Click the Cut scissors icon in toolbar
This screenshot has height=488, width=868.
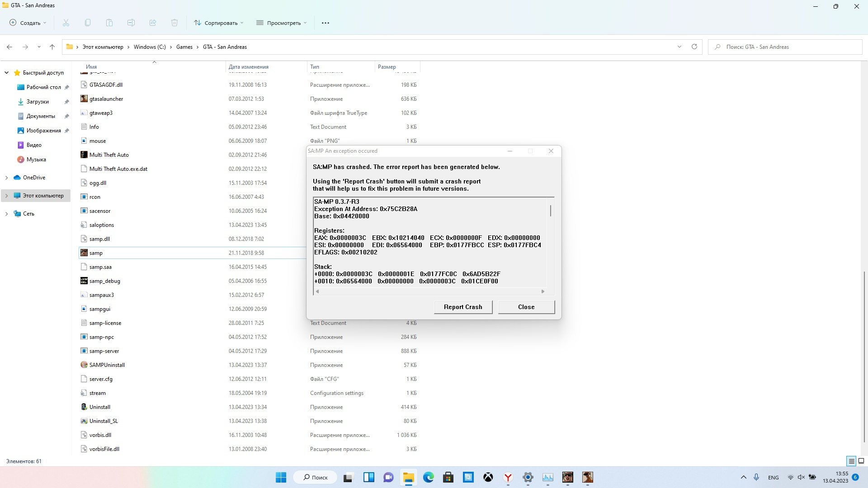66,23
